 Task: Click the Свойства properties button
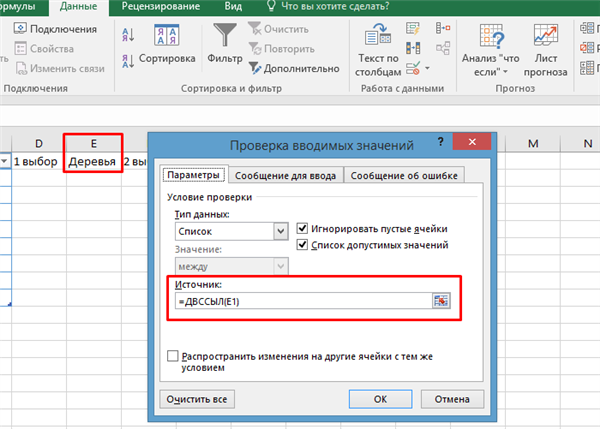click(44, 49)
